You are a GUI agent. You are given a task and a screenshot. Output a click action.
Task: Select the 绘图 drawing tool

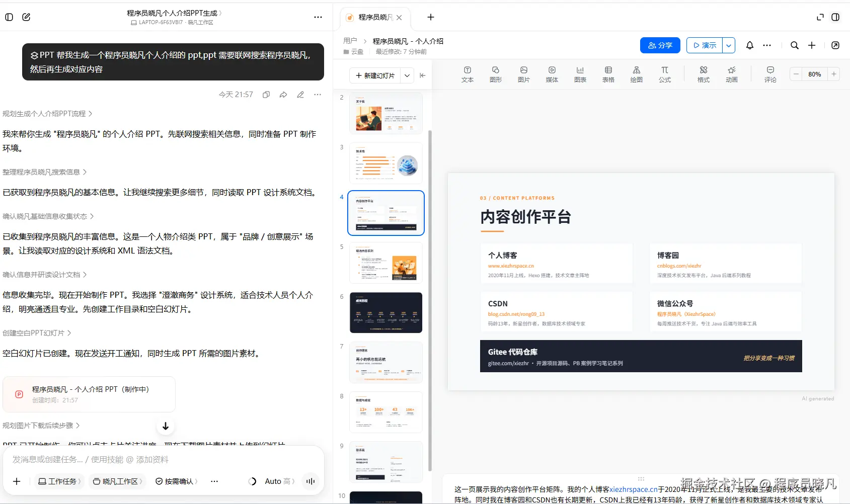click(x=637, y=74)
